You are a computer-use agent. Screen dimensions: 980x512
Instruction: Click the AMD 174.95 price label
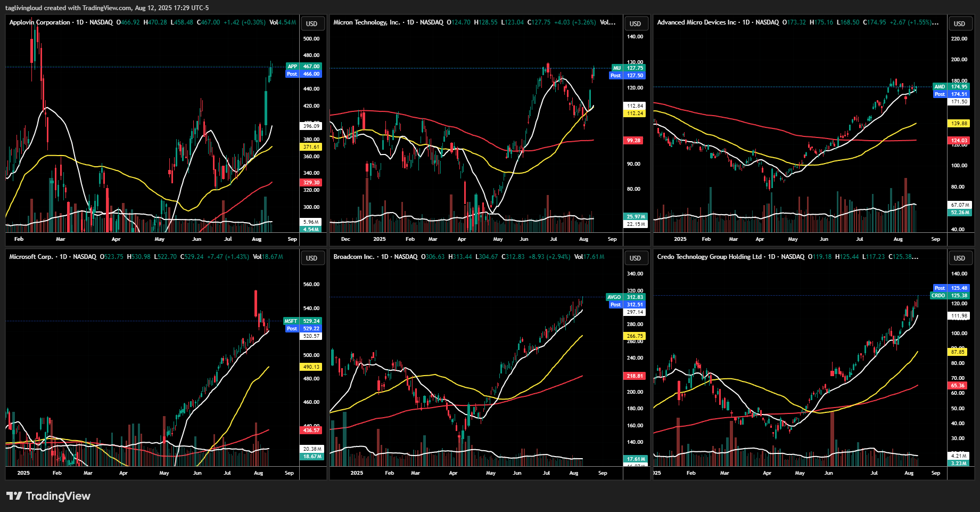pos(952,87)
